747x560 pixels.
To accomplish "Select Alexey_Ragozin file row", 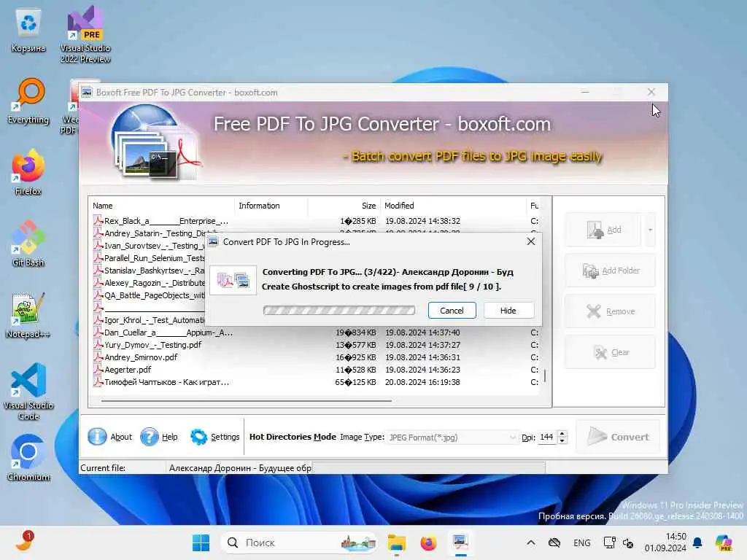I will 149,283.
